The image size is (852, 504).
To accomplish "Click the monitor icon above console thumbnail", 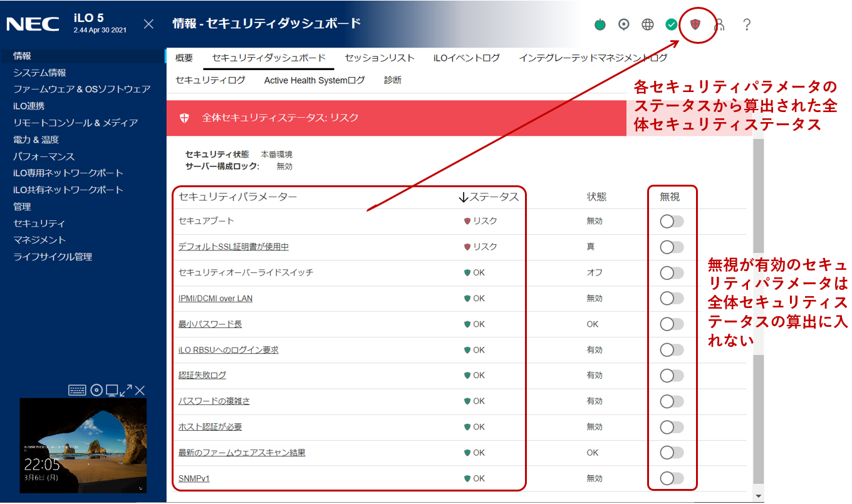I will click(112, 391).
